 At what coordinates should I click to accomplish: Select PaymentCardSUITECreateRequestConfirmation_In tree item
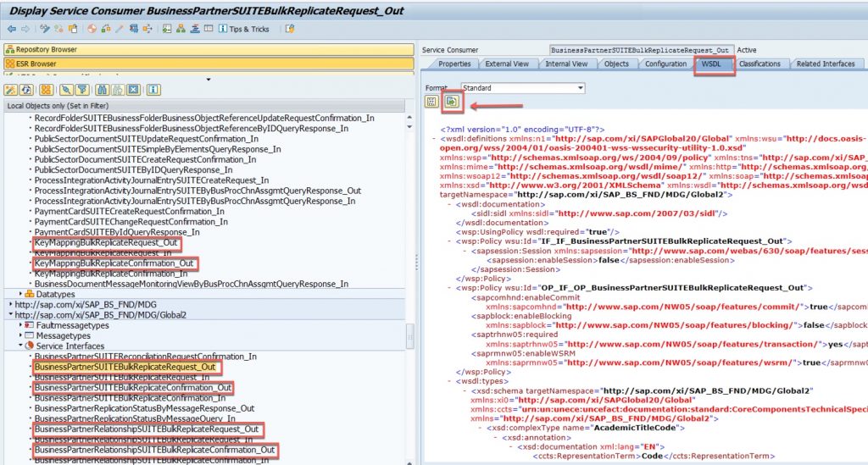click(x=130, y=211)
